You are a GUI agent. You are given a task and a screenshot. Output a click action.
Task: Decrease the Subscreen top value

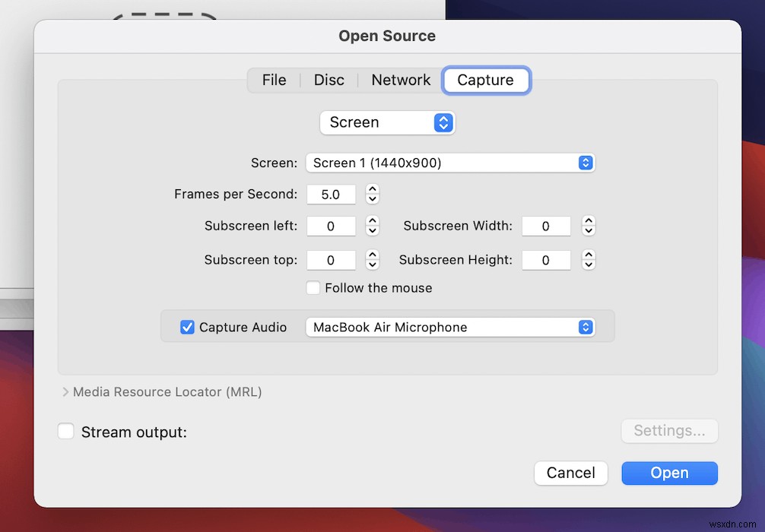click(x=372, y=264)
